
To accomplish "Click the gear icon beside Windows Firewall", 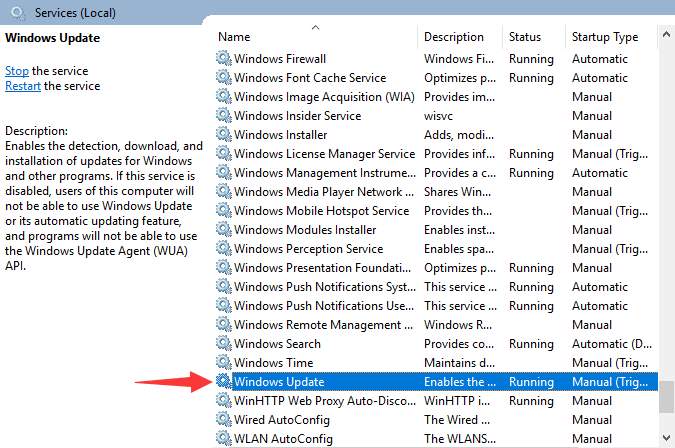I will [x=223, y=59].
